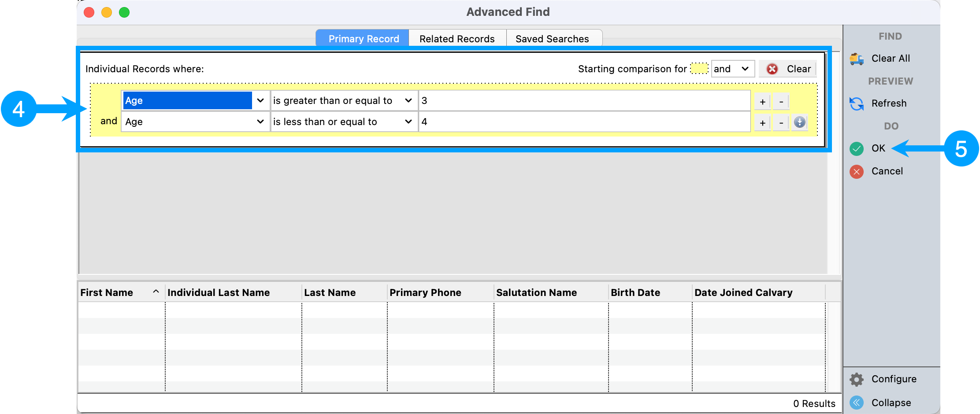Click the green OK checkmark icon
Viewport: 980px width, 414px height.
click(856, 149)
